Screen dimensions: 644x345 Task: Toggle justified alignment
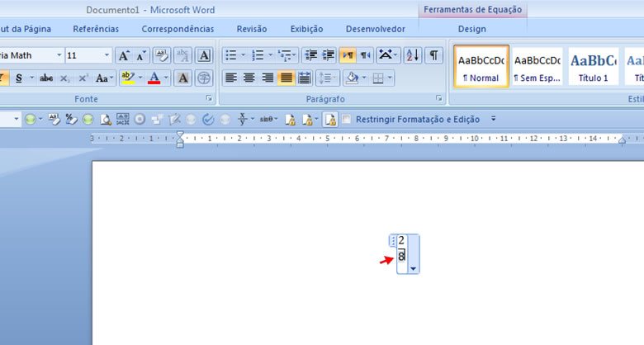[286, 78]
